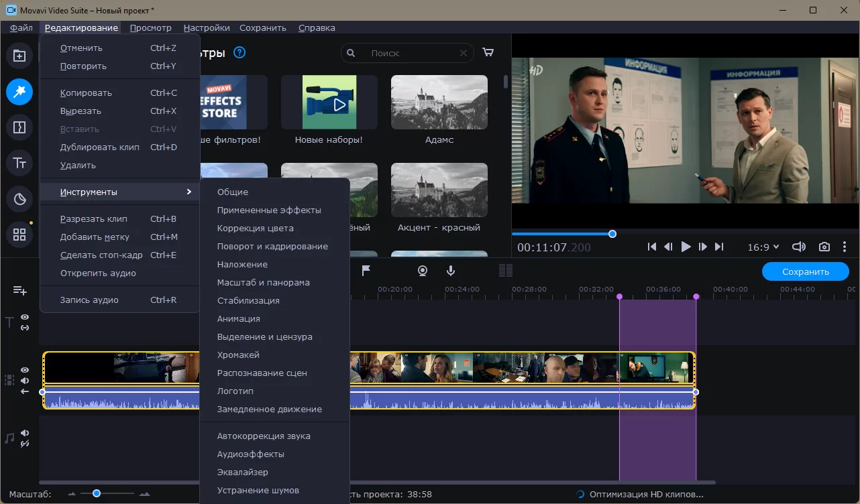The width and height of the screenshot is (860, 504).
Task: Select Хромакей in tools submenu
Action: (275, 355)
